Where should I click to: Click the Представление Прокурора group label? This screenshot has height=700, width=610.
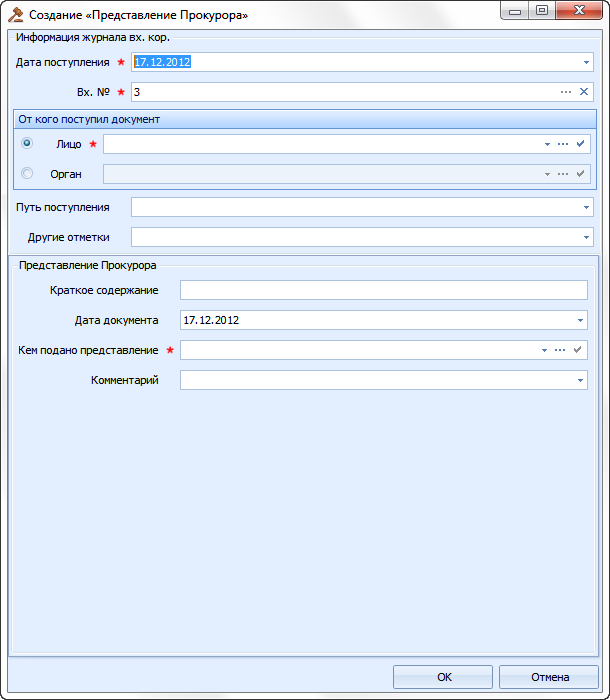tap(88, 265)
